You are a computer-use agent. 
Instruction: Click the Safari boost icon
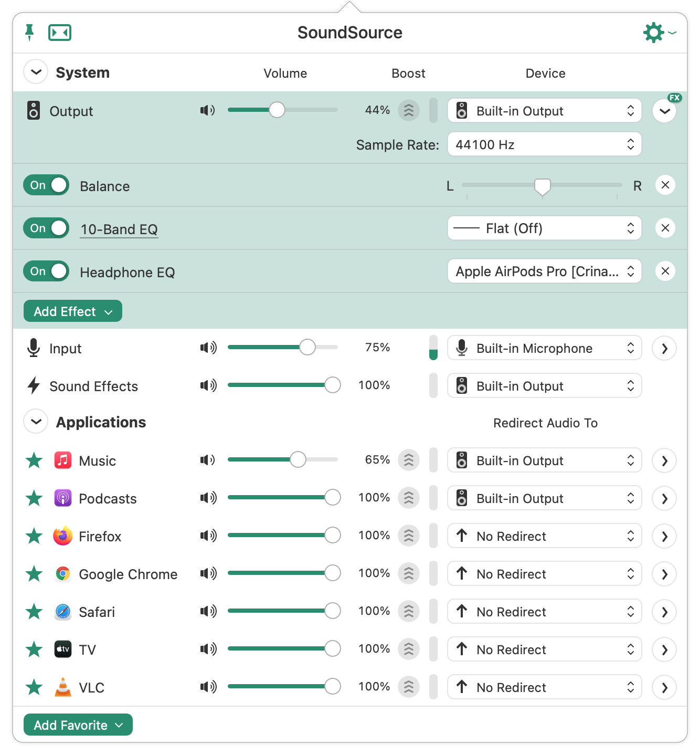coord(409,611)
